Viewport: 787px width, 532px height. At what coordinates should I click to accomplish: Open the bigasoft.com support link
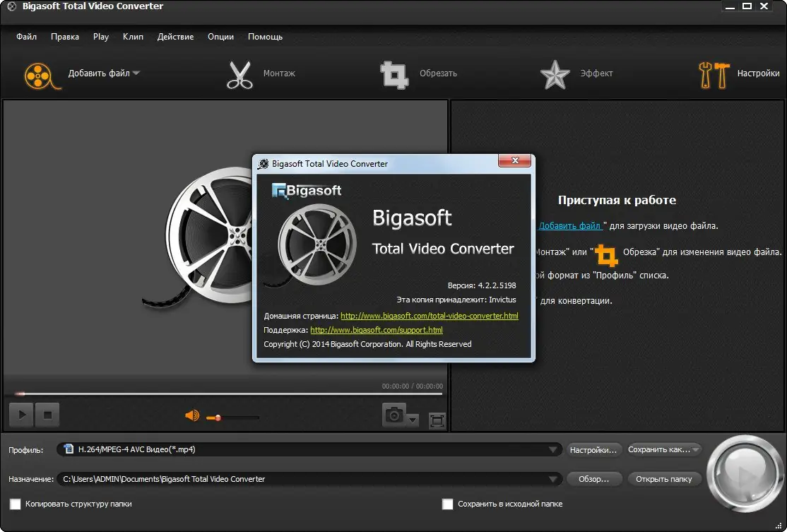click(377, 330)
